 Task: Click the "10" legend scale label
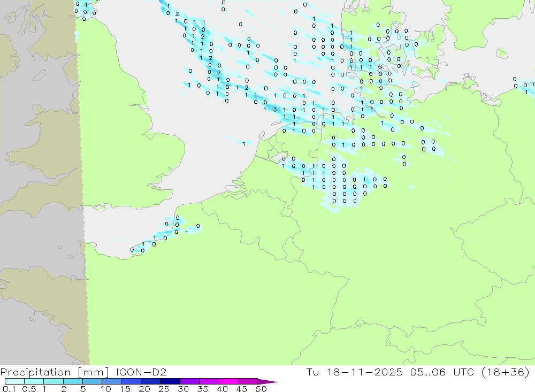click(106, 389)
